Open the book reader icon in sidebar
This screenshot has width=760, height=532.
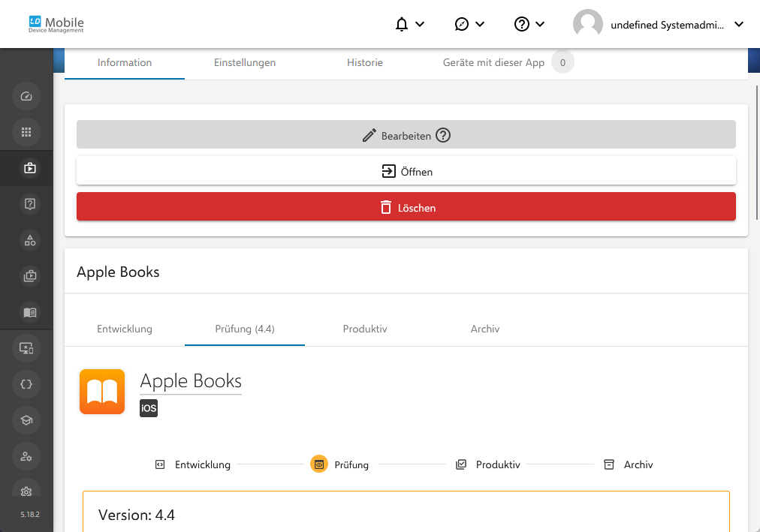click(29, 312)
